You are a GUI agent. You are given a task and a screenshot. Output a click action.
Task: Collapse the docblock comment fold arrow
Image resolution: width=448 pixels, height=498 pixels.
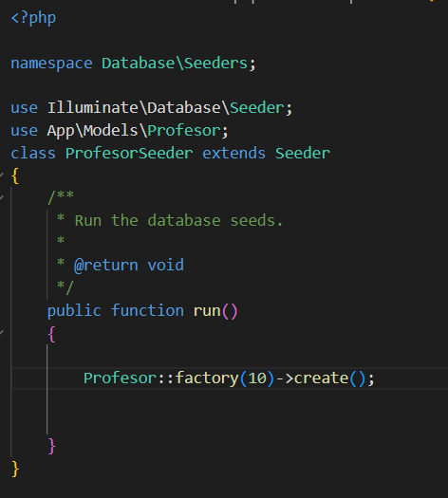point(2,197)
